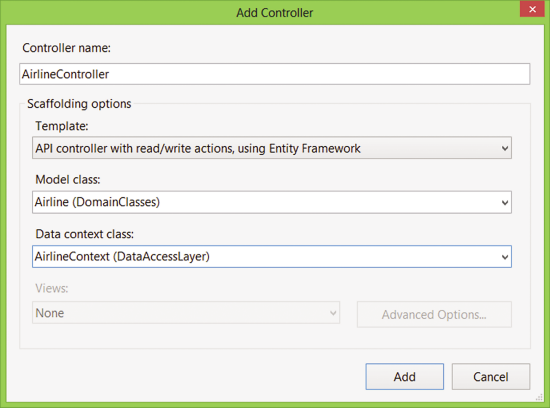Click the Add Controller title text
This screenshot has width=550, height=408.
pyautogui.click(x=275, y=13)
